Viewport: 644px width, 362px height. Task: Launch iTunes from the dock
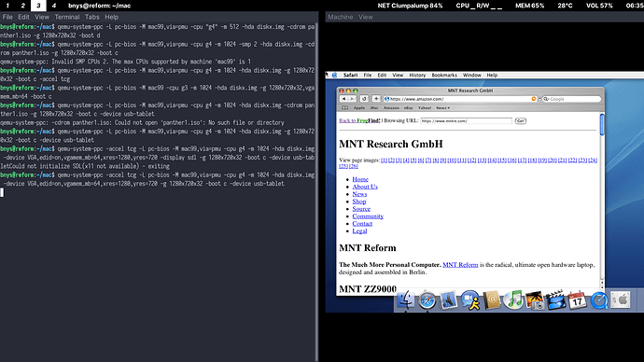tap(513, 300)
